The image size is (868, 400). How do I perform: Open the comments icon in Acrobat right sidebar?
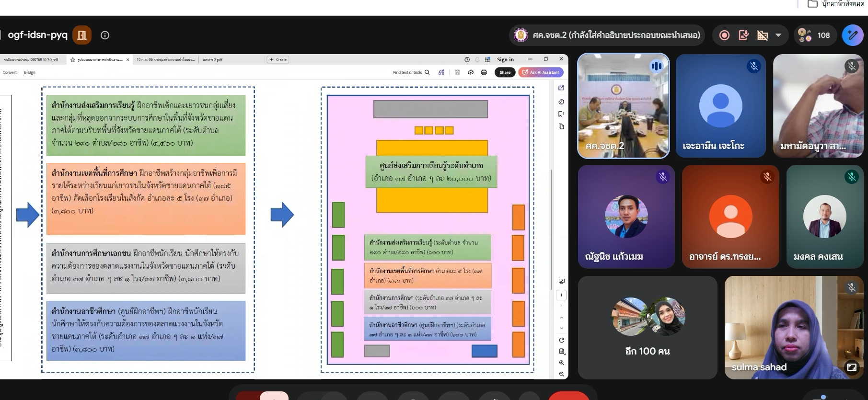(x=561, y=102)
